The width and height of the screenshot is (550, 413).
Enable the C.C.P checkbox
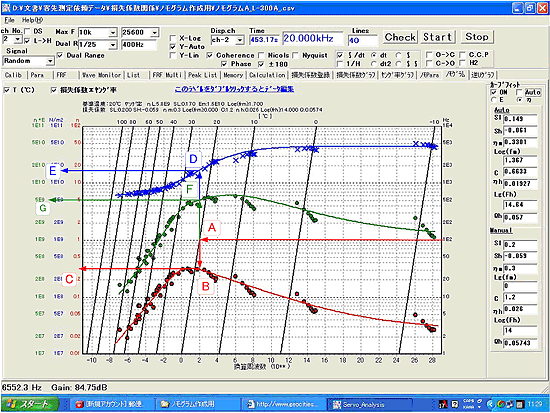coord(463,55)
